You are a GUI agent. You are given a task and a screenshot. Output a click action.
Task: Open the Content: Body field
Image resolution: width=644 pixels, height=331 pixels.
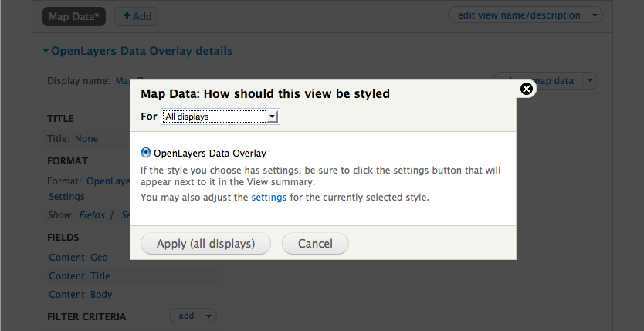[80, 295]
